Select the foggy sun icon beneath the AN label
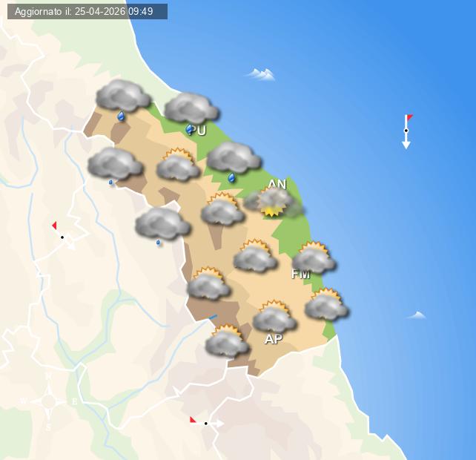This screenshot has width=476, height=460. tap(273, 202)
